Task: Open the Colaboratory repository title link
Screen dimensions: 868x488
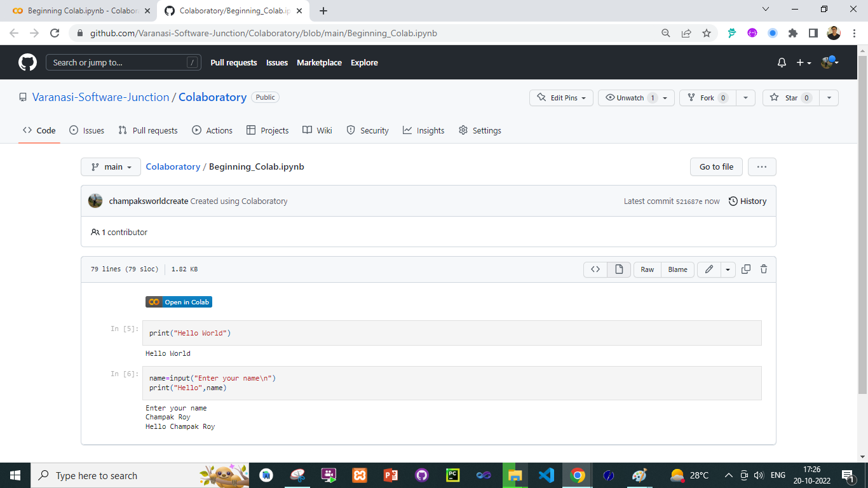Action: pos(212,97)
